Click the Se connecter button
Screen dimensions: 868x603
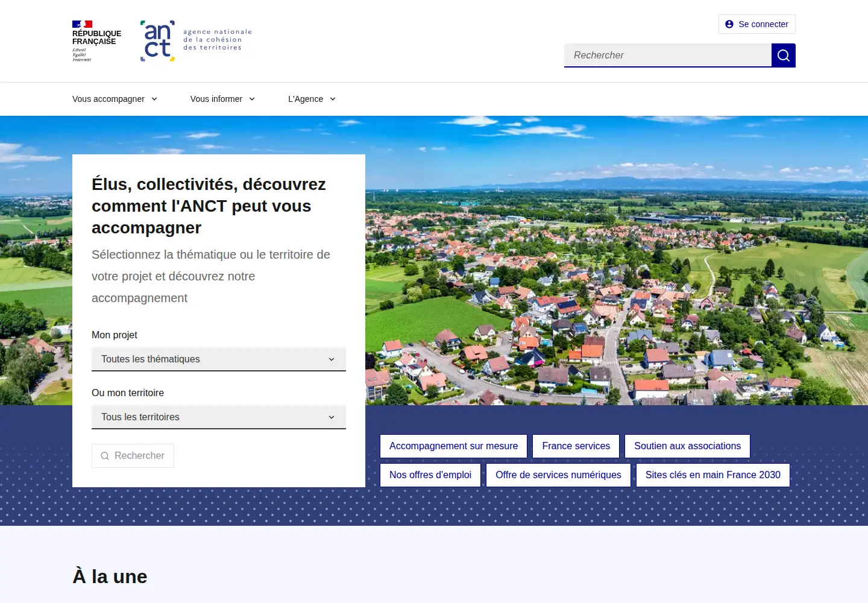757,24
